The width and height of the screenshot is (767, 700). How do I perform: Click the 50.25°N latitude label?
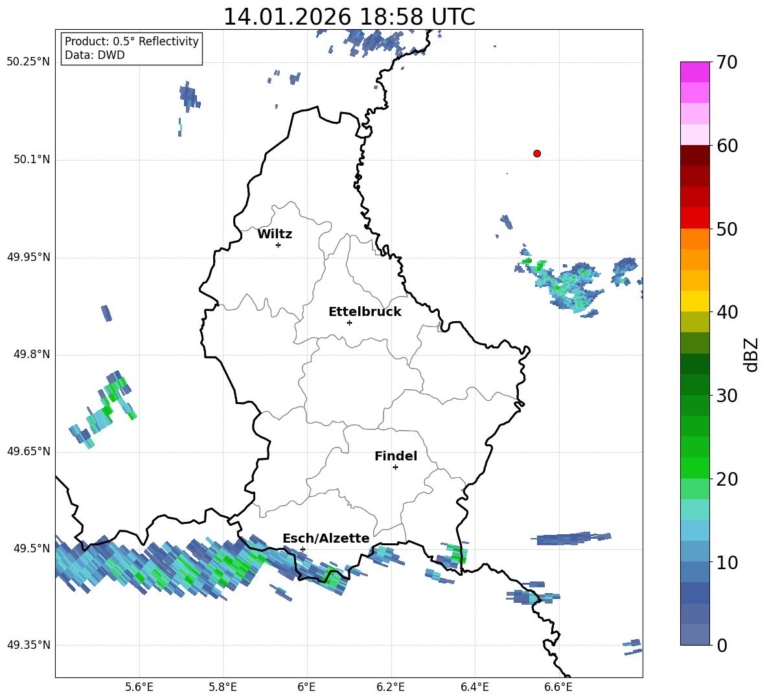(x=29, y=62)
